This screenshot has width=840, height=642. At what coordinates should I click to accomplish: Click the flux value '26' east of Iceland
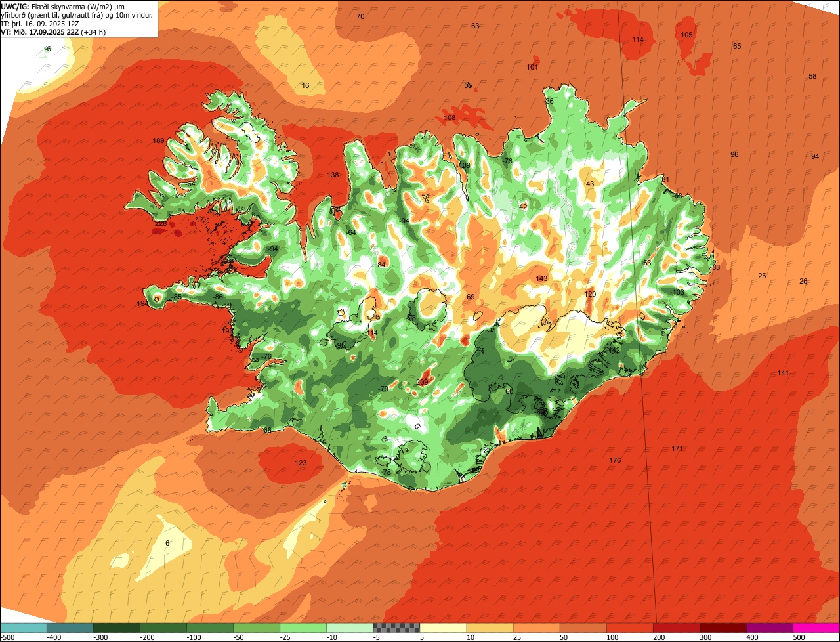tap(803, 282)
